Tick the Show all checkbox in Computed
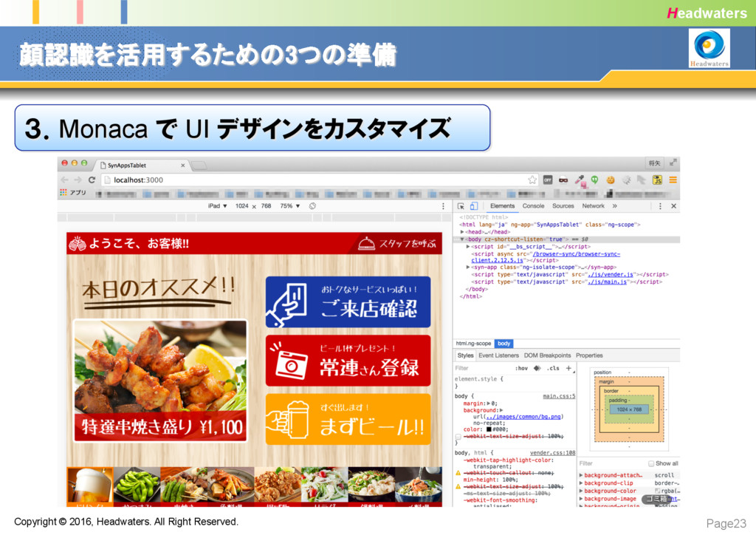Image resolution: width=756 pixels, height=535 pixels. pos(651,463)
